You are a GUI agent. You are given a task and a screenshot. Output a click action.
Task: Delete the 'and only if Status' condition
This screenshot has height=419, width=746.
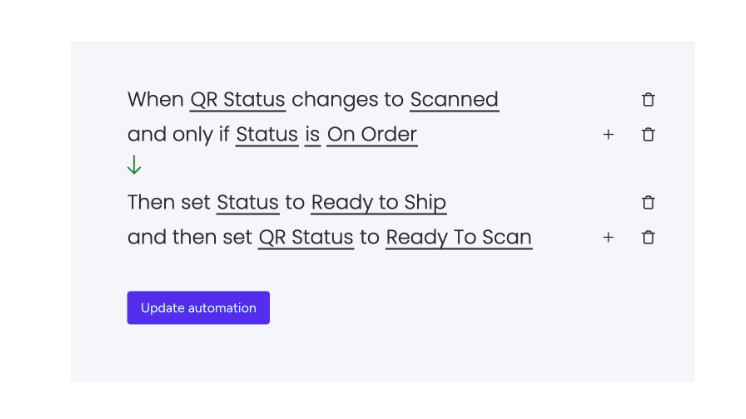click(x=648, y=135)
